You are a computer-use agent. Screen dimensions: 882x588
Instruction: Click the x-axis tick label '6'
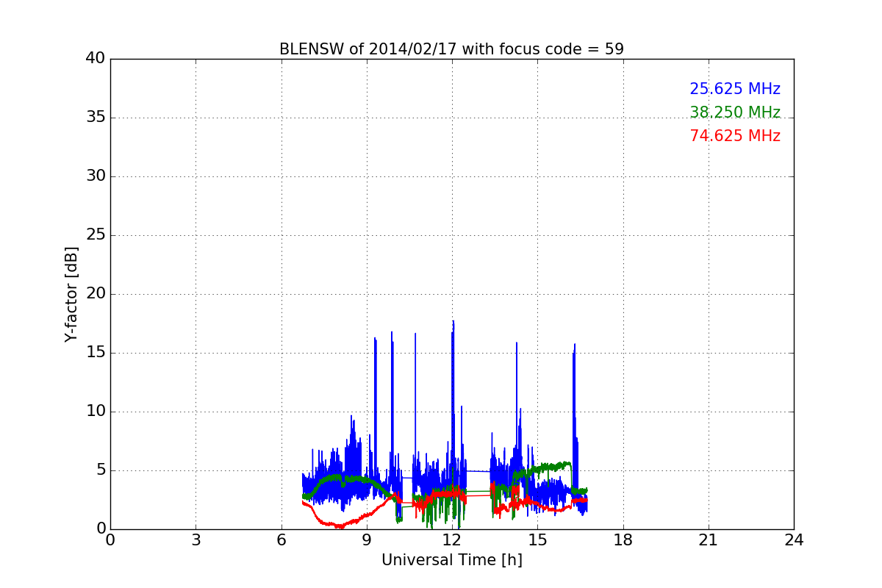click(281, 539)
